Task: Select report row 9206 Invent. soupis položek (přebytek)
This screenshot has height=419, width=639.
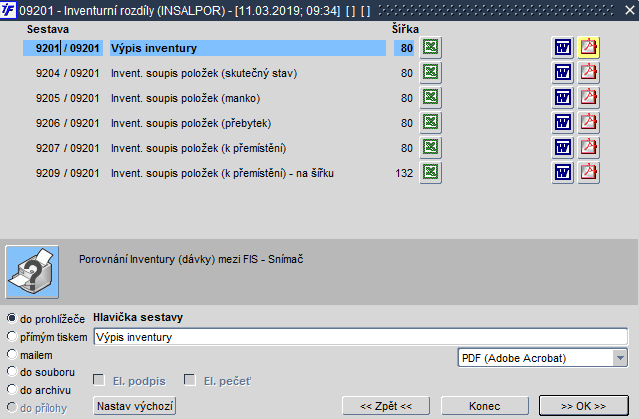Action: [205, 123]
